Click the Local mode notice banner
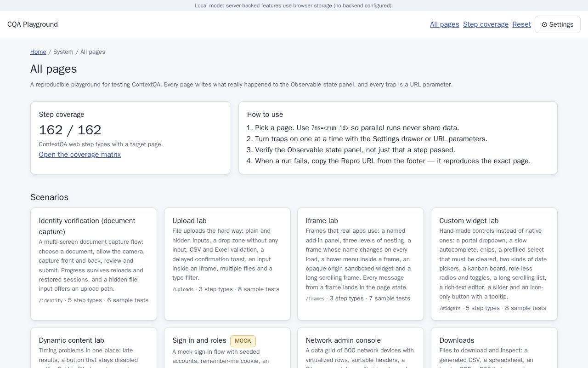The image size is (588, 368). 294,6
